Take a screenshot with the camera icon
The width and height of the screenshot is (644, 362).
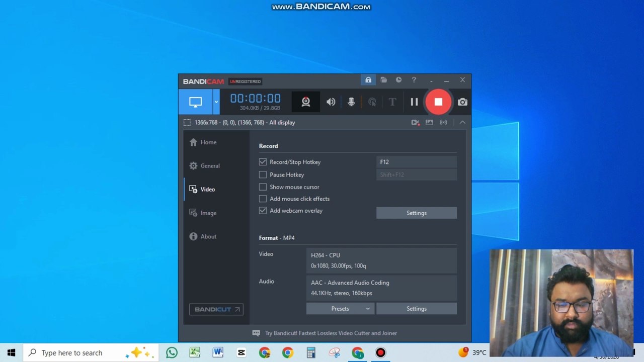(462, 102)
